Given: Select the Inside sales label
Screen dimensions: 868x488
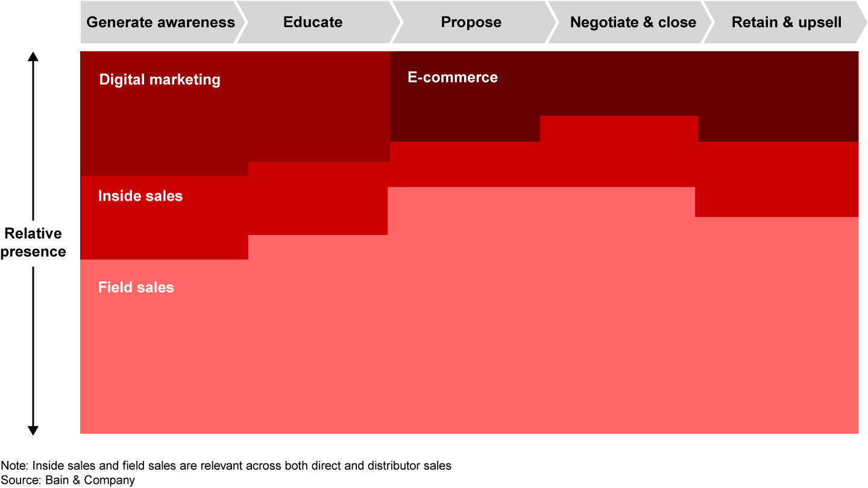Looking at the screenshot, I should (x=140, y=196).
